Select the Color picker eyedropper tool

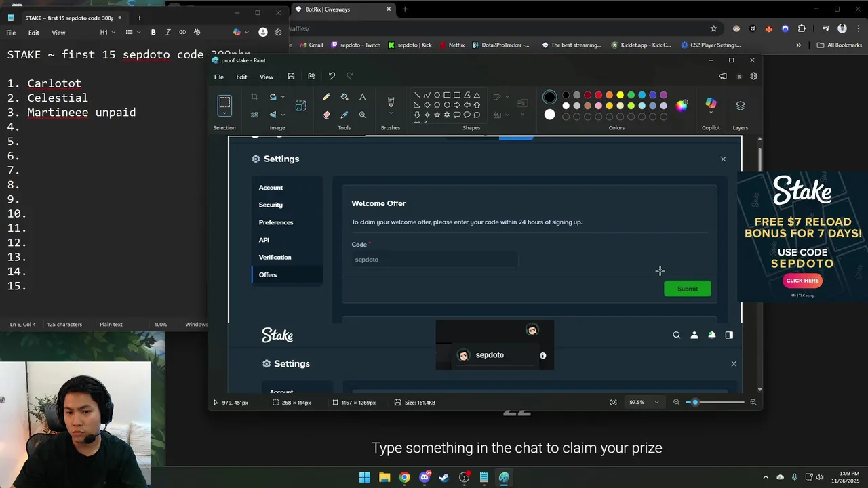click(x=344, y=115)
